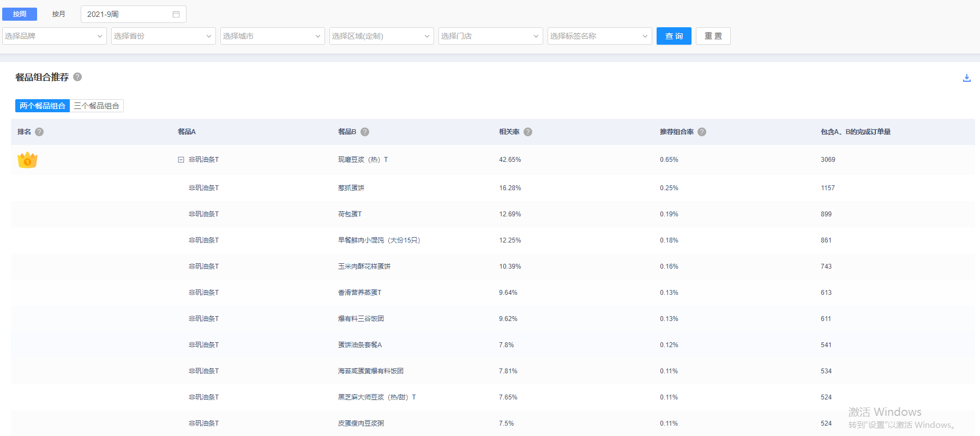Open the 选择标签名称 dropdown
The width and height of the screenshot is (980, 436).
coord(600,36)
